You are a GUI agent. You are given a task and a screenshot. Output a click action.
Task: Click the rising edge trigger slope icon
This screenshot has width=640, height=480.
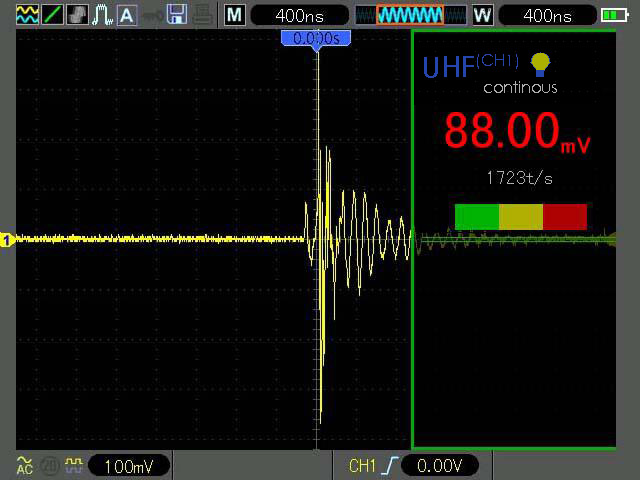pyautogui.click(x=390, y=466)
